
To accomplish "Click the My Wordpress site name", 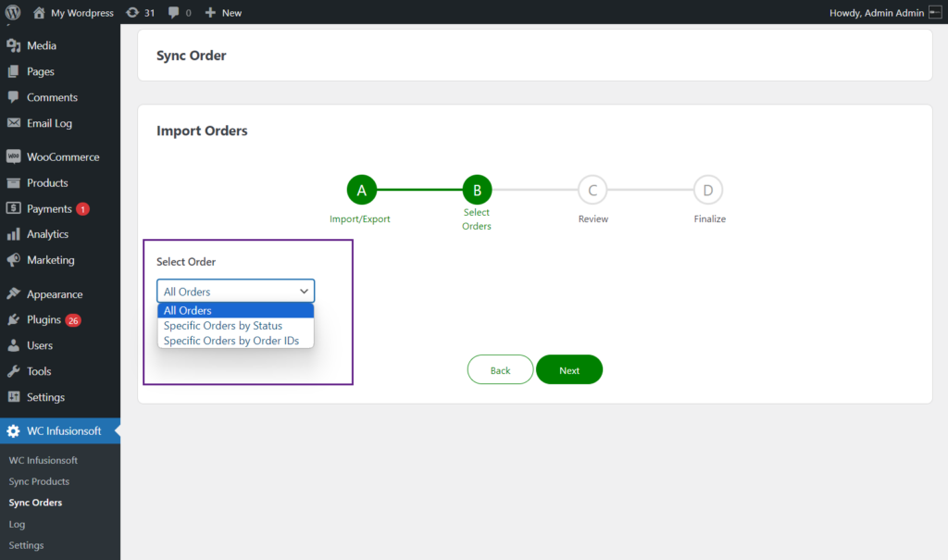I will coord(82,13).
